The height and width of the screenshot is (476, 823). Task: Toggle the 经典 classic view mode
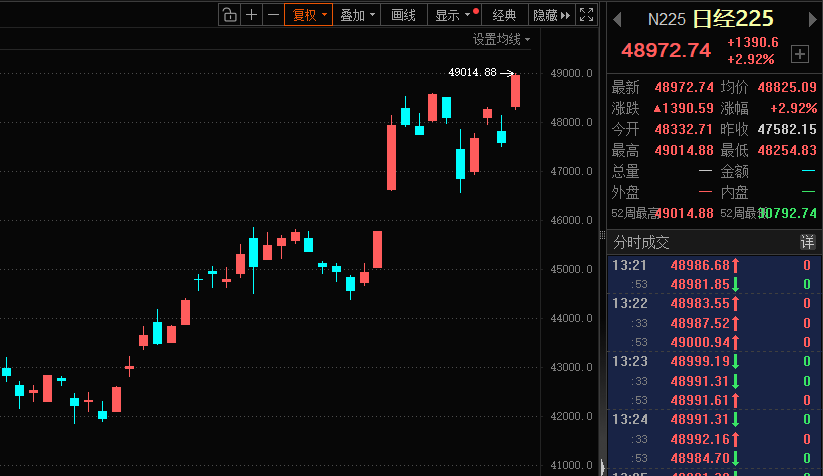tap(505, 15)
